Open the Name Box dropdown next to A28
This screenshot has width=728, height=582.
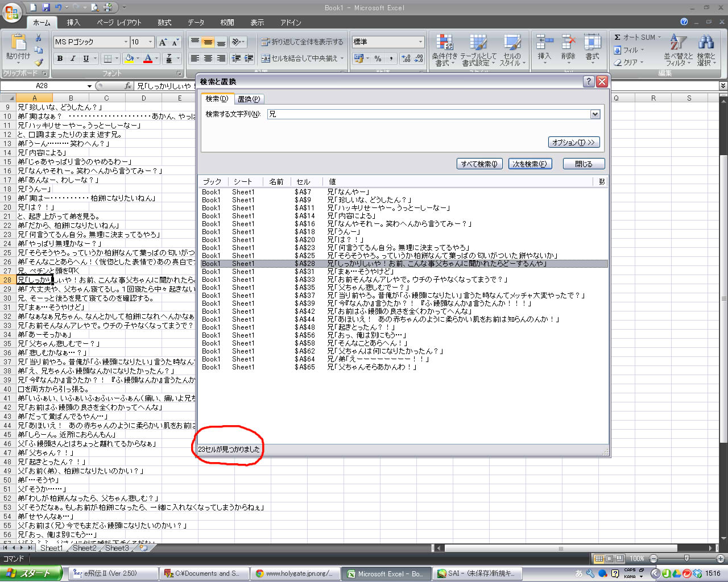tap(89, 86)
